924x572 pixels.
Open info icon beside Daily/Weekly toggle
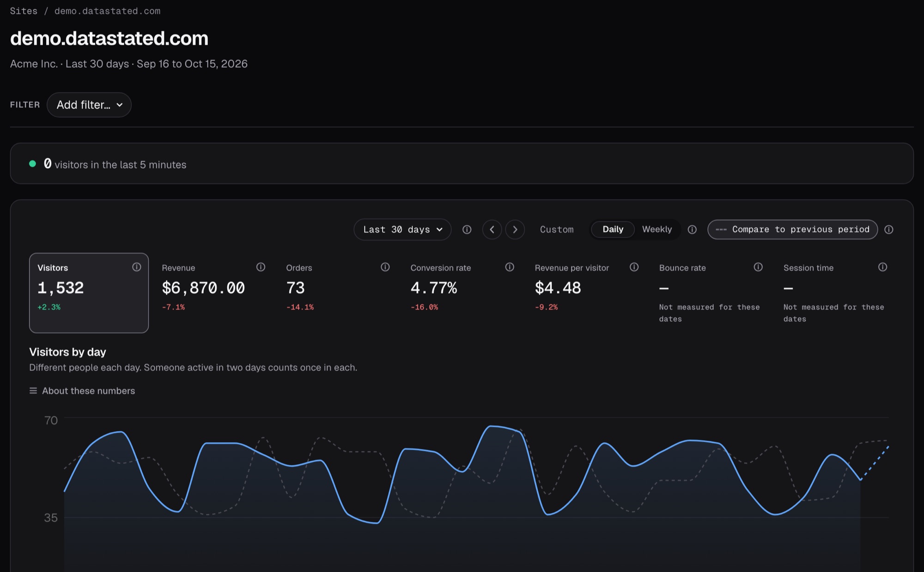point(692,229)
